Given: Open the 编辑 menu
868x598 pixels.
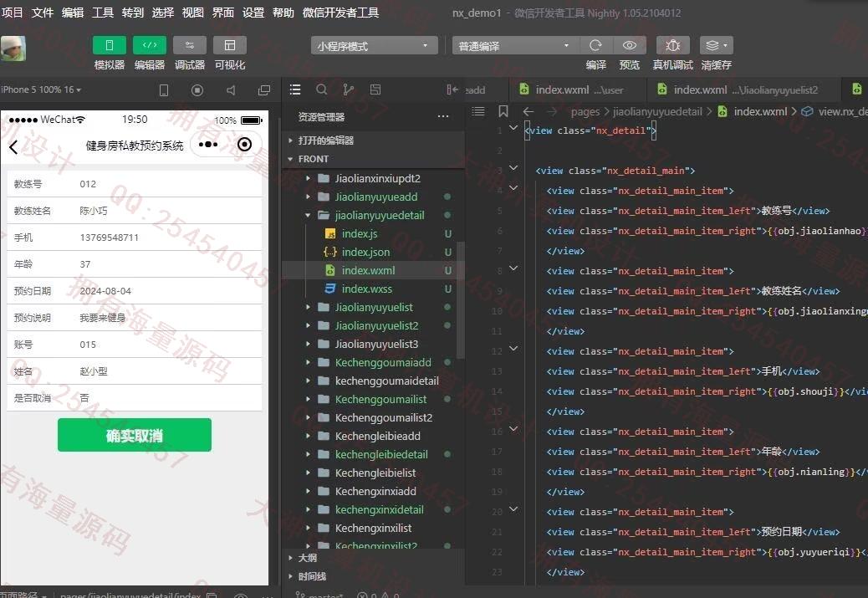Looking at the screenshot, I should point(73,13).
